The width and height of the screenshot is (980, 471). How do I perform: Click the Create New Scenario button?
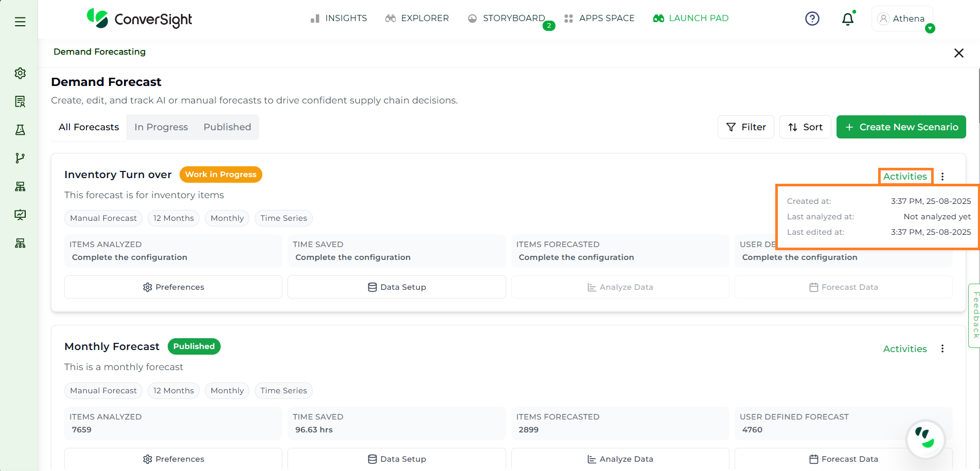901,127
